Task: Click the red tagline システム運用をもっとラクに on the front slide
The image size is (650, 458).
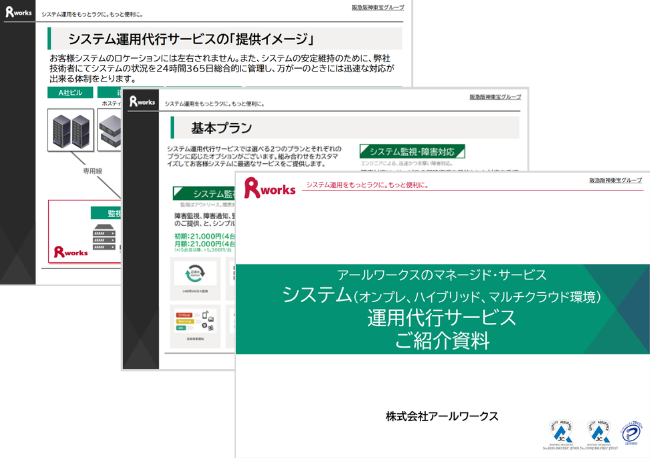Action: [367, 185]
